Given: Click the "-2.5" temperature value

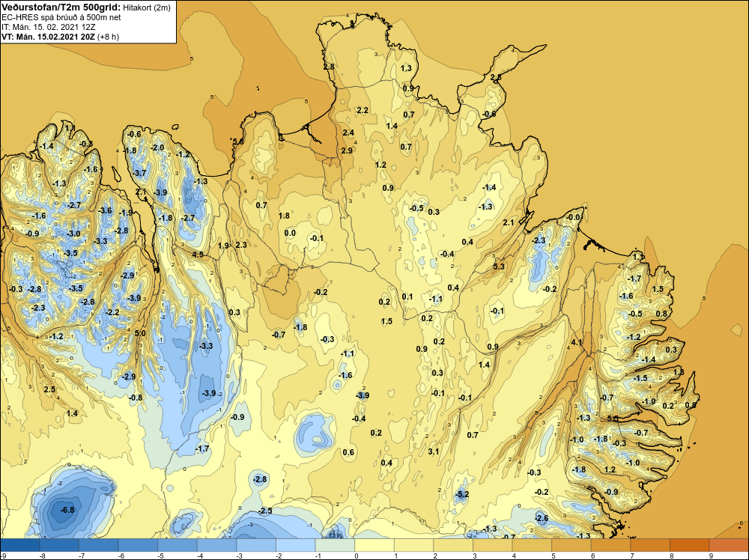Looking at the screenshot, I should coord(265,511).
